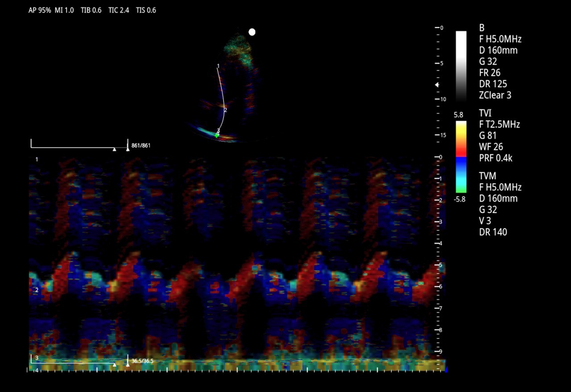571x392 pixels.
Task: Click B-mode gain G 32
Action: [x=488, y=61]
